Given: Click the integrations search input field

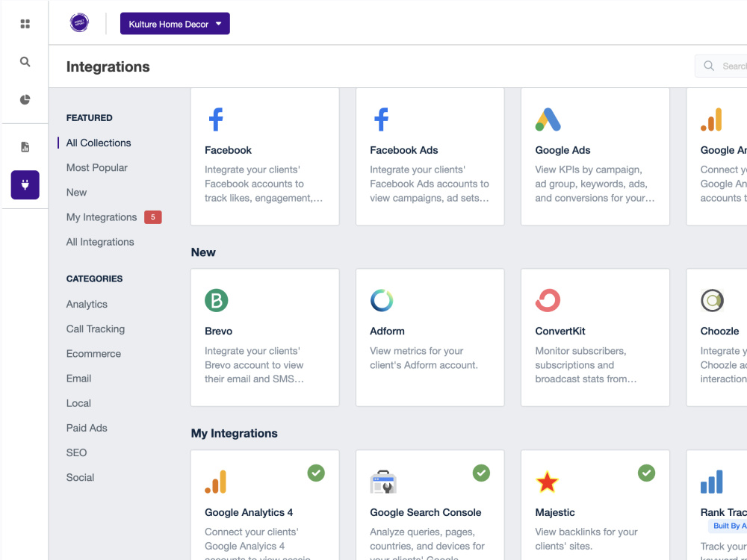Looking at the screenshot, I should pyautogui.click(x=721, y=66).
